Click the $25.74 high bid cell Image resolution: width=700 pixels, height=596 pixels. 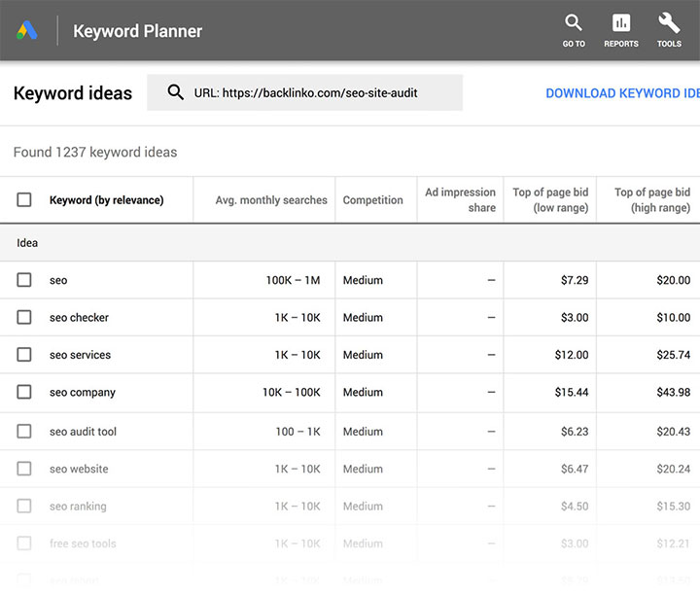click(x=673, y=355)
